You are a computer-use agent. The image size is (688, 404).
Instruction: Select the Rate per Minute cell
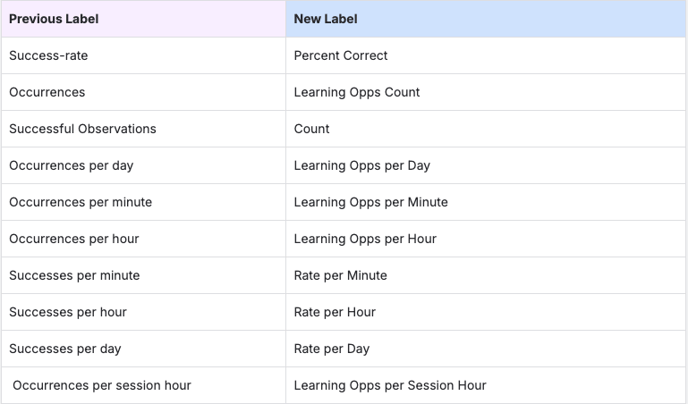pos(340,276)
